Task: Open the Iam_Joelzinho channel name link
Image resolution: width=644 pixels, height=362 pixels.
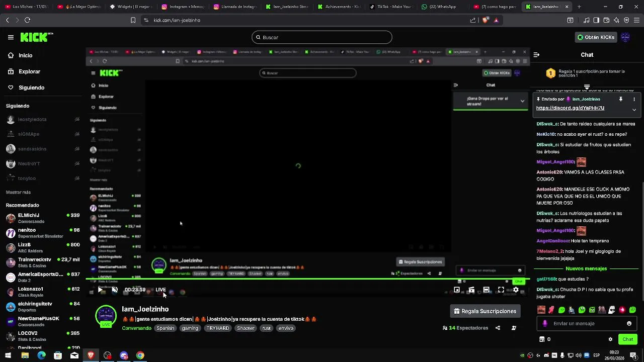Action: coord(145,309)
